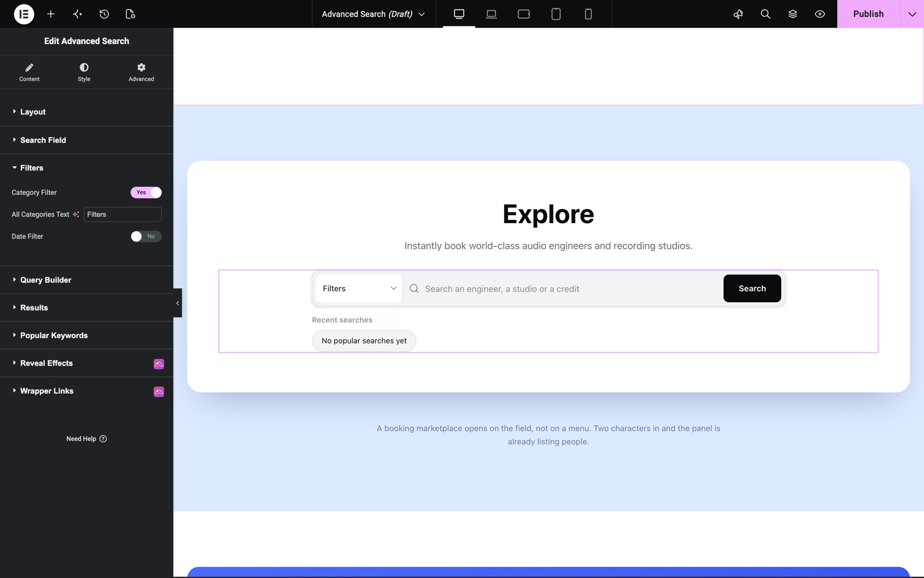Expand the Query Builder section

point(87,280)
